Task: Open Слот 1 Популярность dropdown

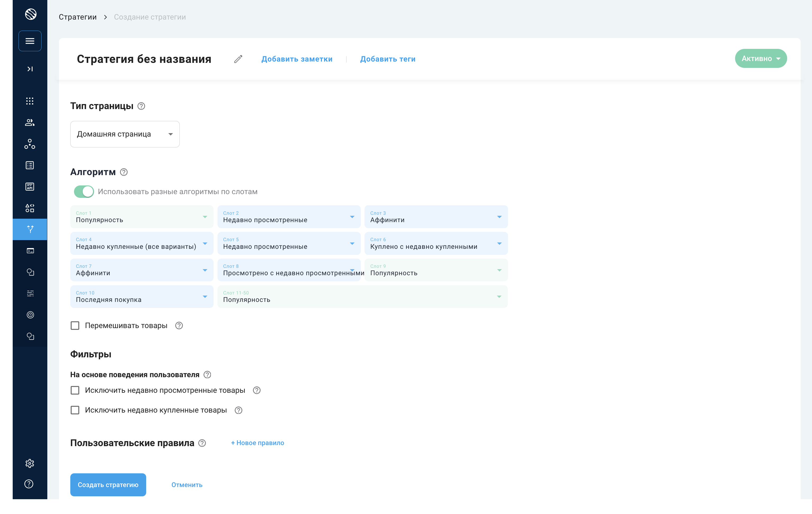Action: tap(142, 217)
